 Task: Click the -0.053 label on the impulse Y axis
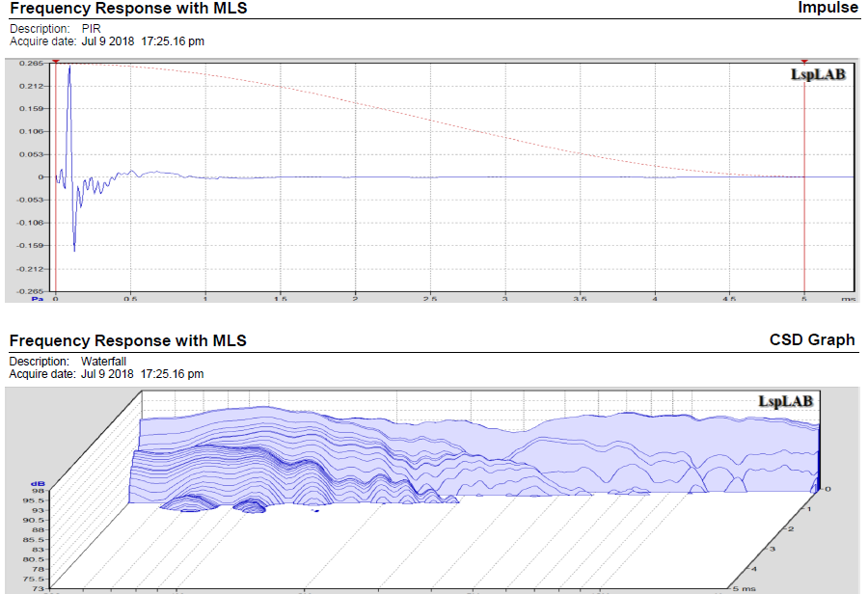coord(30,200)
